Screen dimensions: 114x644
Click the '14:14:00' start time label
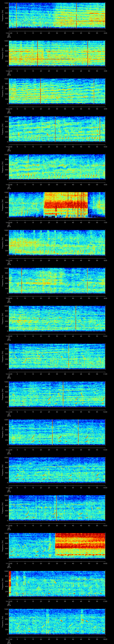point(9,525)
